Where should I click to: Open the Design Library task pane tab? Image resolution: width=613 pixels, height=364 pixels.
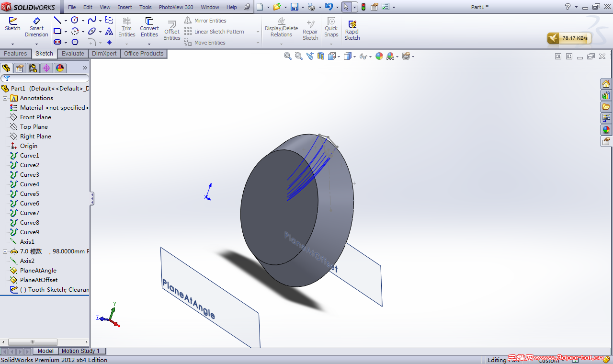606,95
